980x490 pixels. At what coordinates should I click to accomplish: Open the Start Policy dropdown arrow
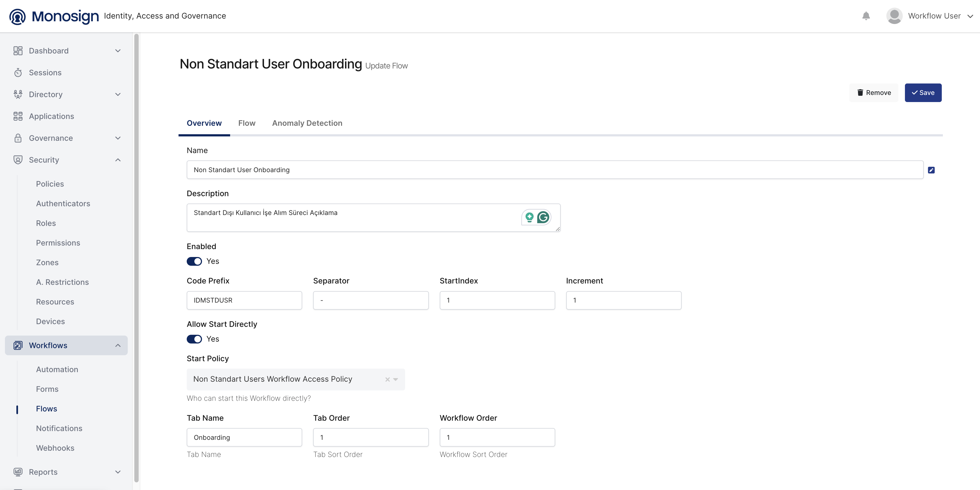396,380
